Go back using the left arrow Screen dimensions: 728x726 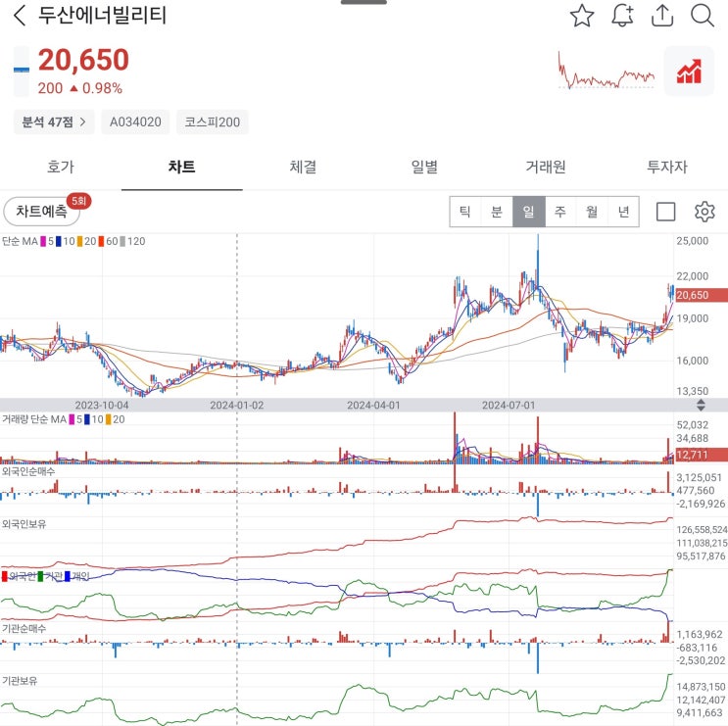pyautogui.click(x=20, y=16)
